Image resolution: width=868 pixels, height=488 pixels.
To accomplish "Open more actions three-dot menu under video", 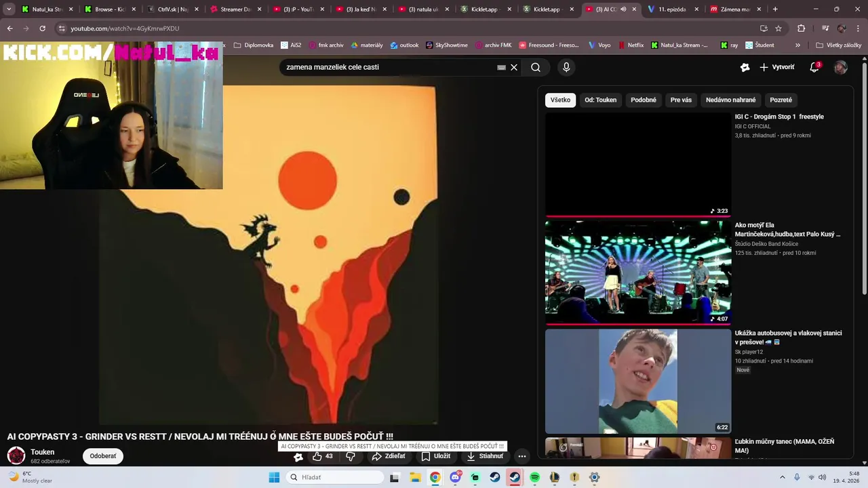I will (522, 456).
